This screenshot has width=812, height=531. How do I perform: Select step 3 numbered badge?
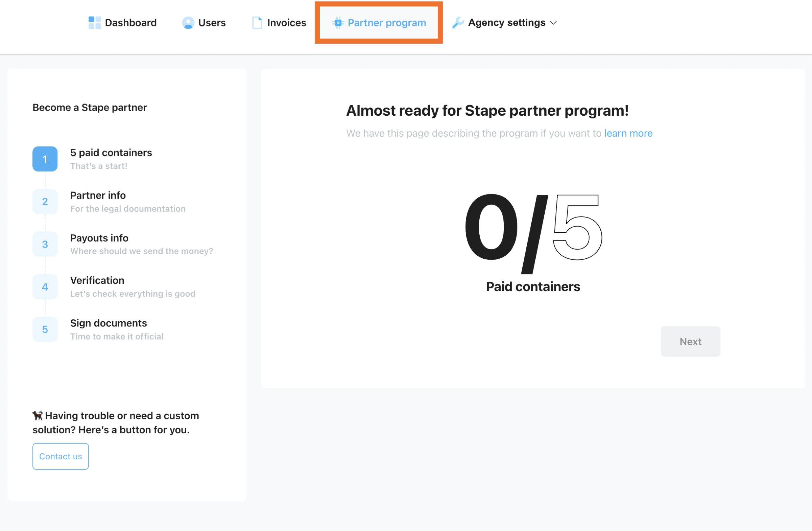click(x=45, y=244)
